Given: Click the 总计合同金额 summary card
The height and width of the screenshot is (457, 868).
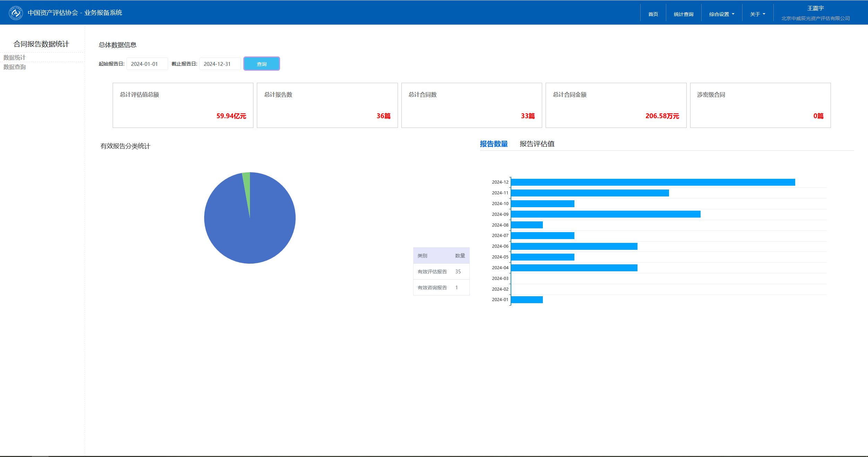Looking at the screenshot, I should coord(616,105).
